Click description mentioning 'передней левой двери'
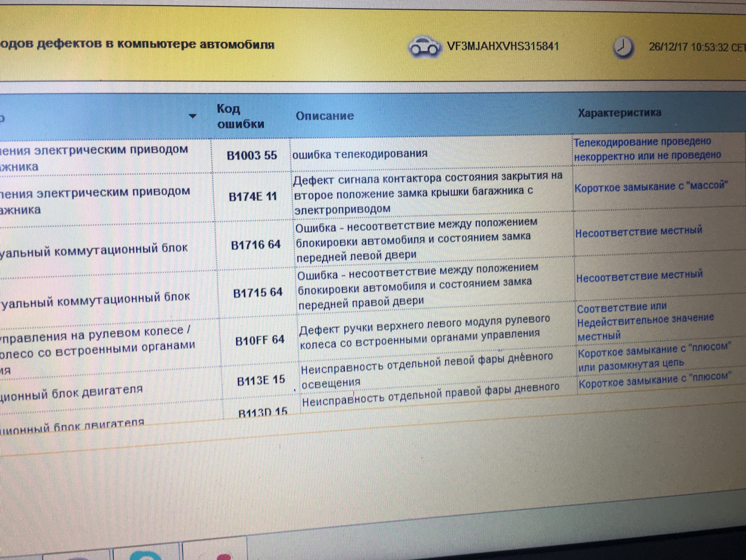 pos(416,240)
